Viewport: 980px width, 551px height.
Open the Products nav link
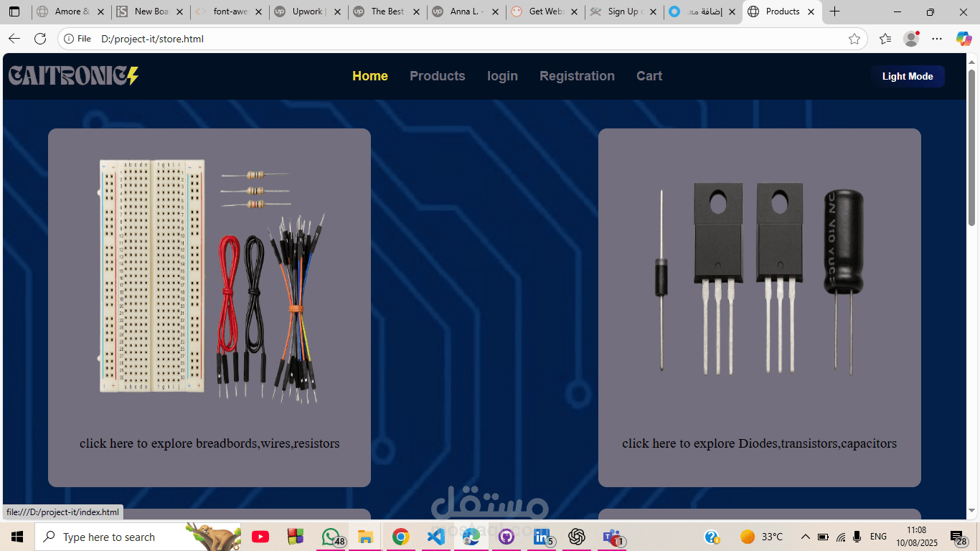click(x=438, y=76)
